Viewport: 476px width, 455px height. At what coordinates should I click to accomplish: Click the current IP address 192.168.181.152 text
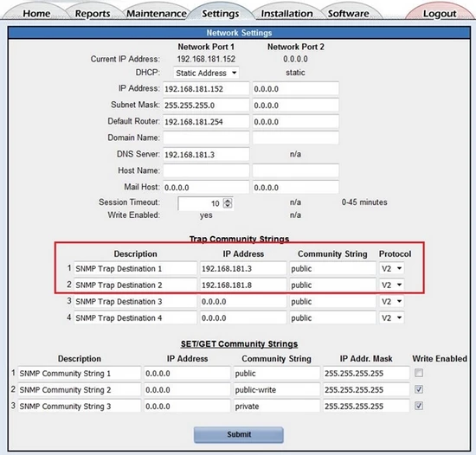(206, 59)
